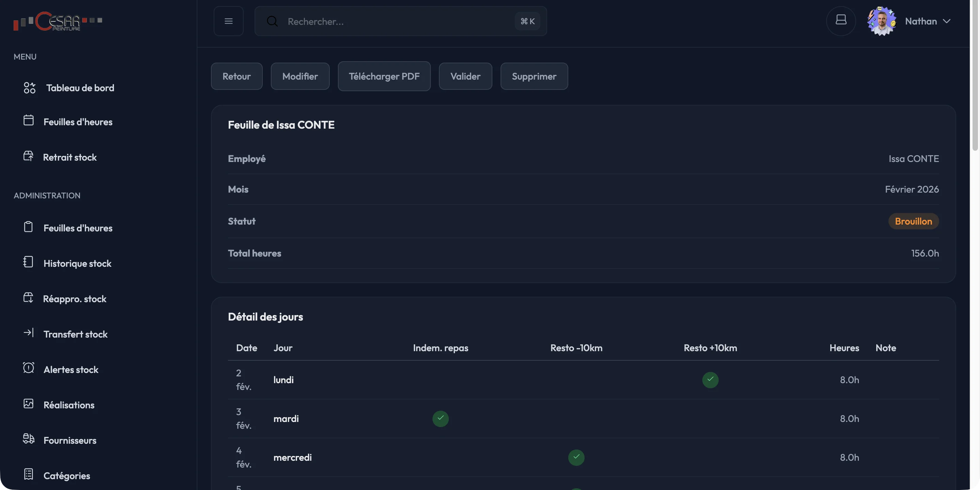The image size is (980, 490).
Task: Open the Nathan profile avatar menu
Action: [881, 21]
